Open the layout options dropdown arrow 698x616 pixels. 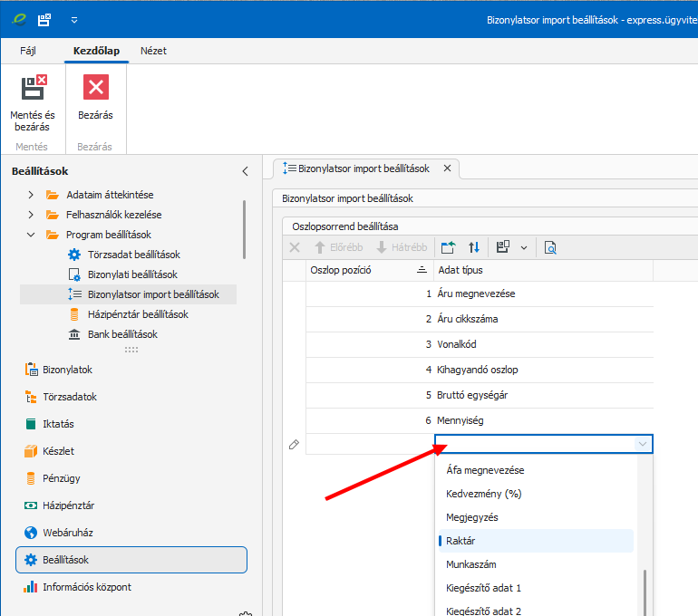(524, 247)
